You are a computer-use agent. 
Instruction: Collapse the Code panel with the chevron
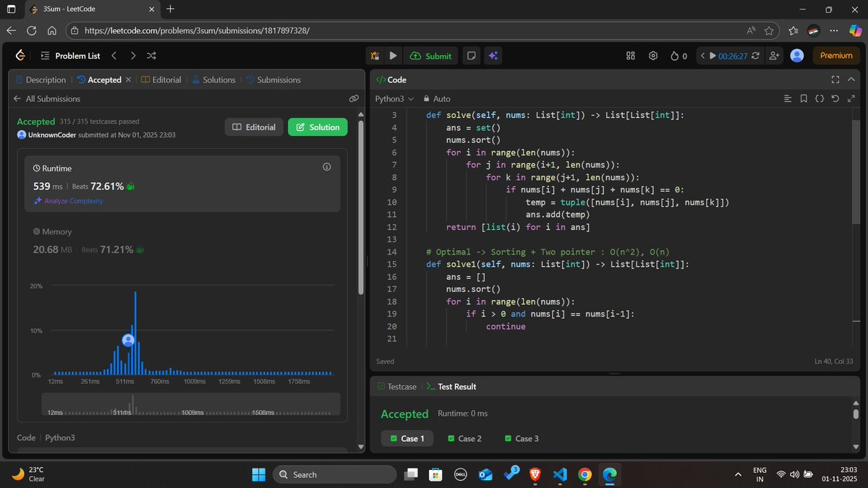tap(851, 80)
